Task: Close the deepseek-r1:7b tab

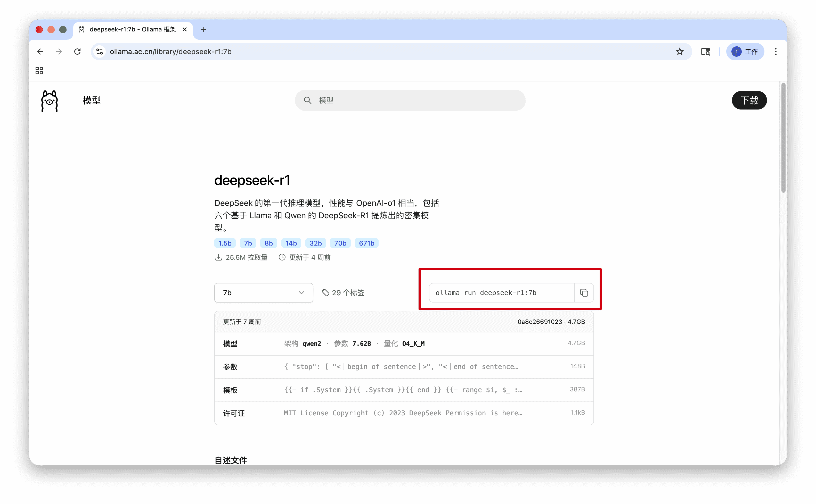Action: point(184,29)
